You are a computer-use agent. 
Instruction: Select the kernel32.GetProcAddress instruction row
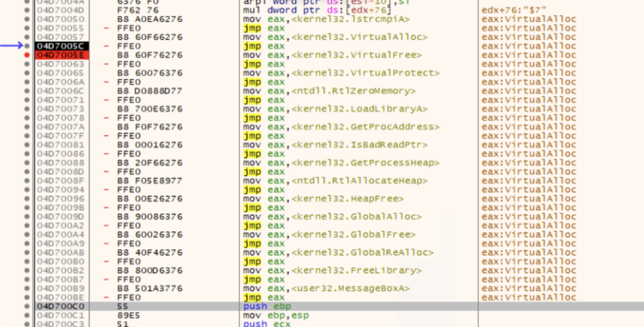tap(339, 127)
